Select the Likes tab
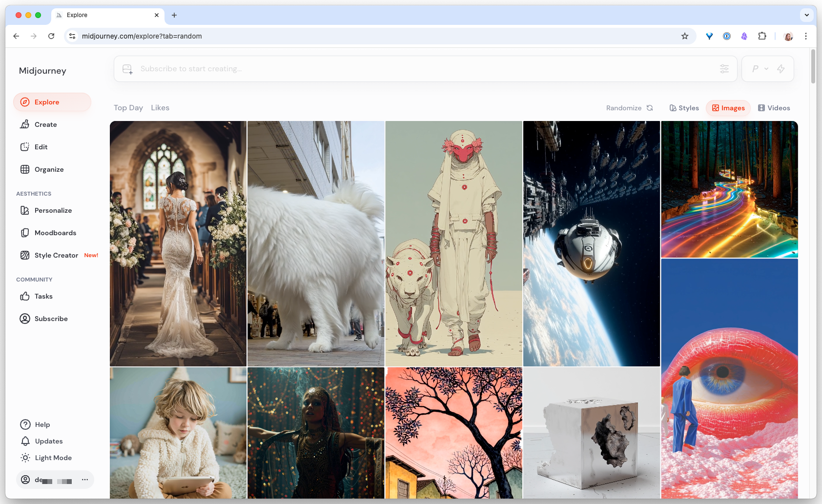The image size is (822, 504). click(x=160, y=108)
